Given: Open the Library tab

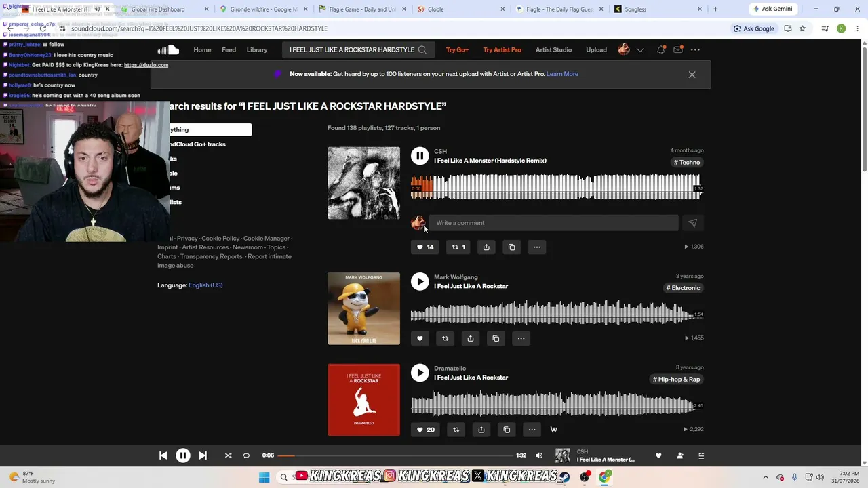Looking at the screenshot, I should (257, 49).
